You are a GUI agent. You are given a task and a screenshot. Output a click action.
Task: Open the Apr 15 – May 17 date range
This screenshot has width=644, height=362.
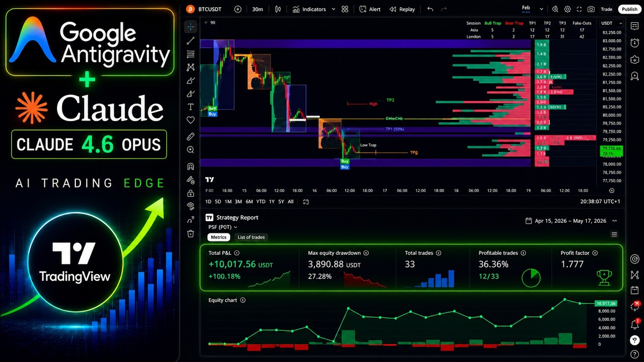click(x=566, y=221)
